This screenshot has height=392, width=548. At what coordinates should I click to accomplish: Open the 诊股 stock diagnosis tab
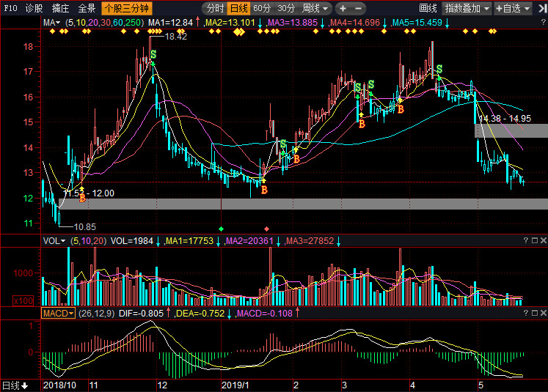(34, 8)
